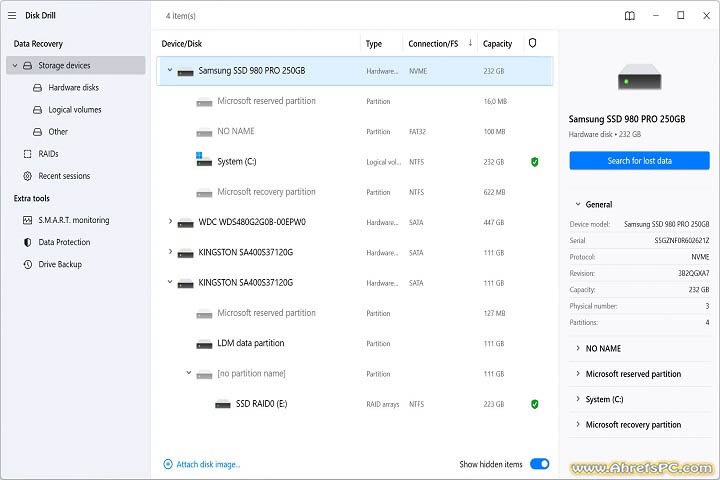Open Hardware disks in the sidebar

point(73,88)
